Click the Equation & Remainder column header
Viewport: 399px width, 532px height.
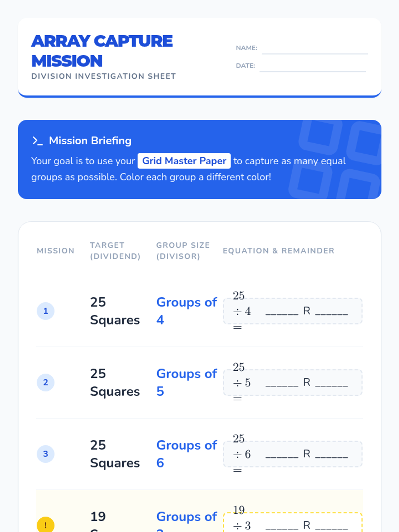pyautogui.click(x=279, y=251)
